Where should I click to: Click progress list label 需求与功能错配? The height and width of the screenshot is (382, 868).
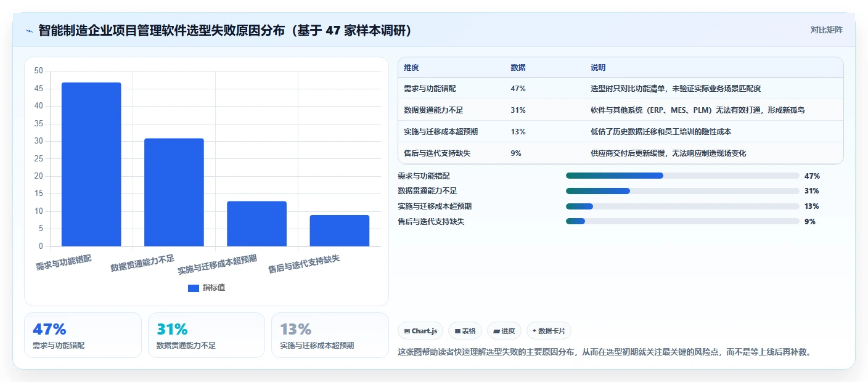point(424,176)
